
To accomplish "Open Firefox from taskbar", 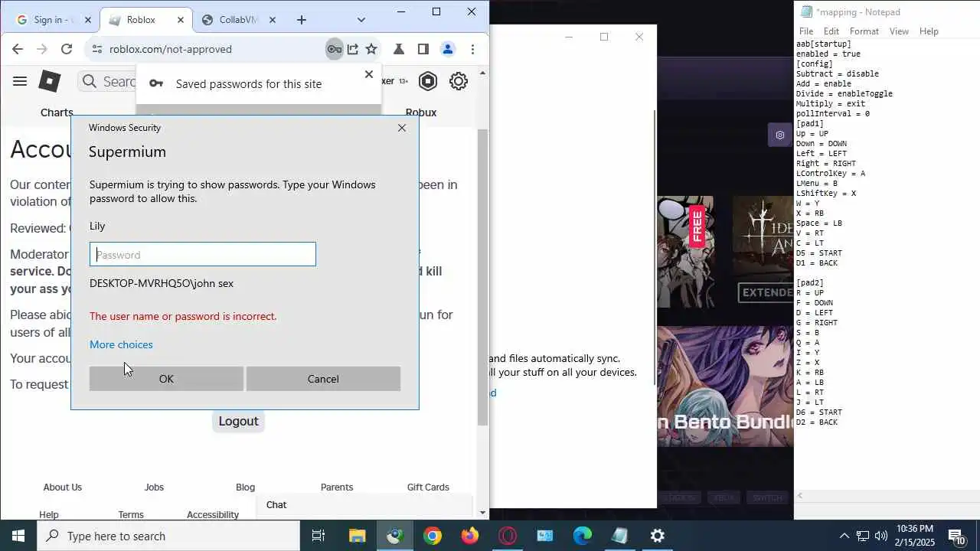I will point(470,536).
